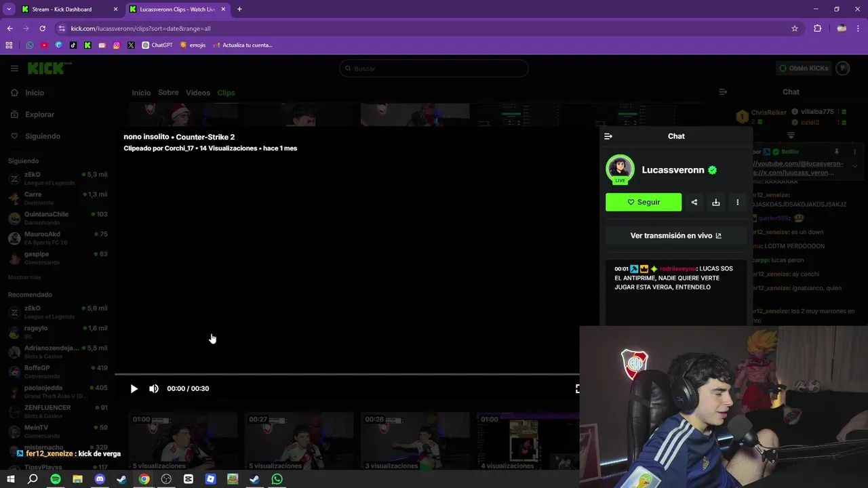
Task: Open Spotify from the taskbar
Action: point(56,479)
